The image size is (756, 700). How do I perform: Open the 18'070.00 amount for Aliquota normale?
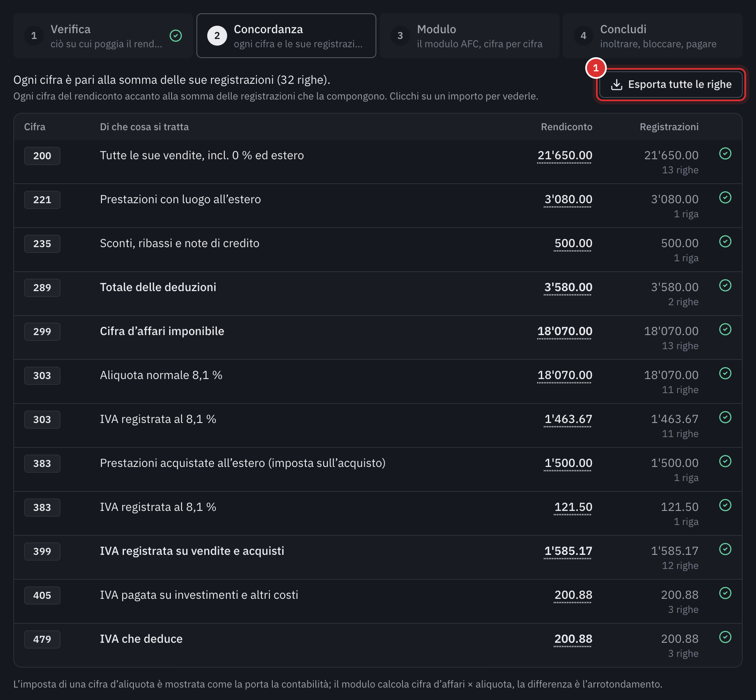point(565,375)
